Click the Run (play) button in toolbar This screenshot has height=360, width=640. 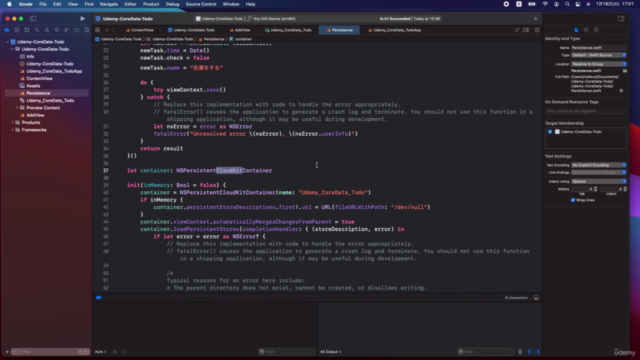click(x=82, y=18)
